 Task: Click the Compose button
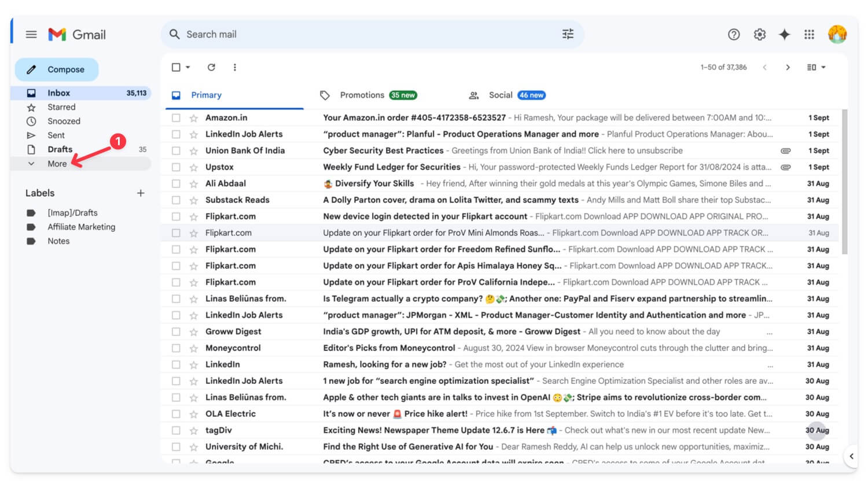point(57,69)
